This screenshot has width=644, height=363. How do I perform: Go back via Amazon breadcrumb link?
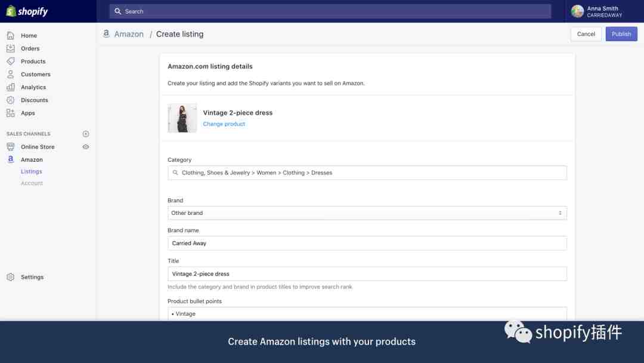coord(129,34)
